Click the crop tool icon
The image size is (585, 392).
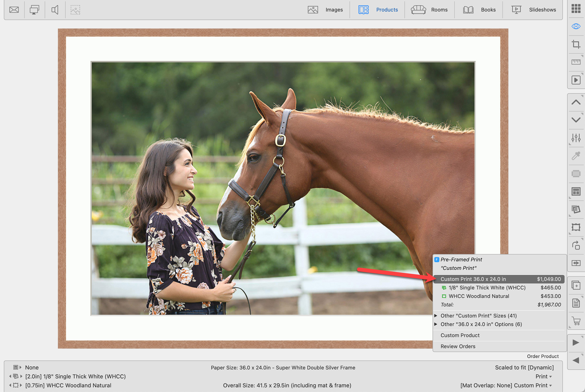[x=576, y=44]
